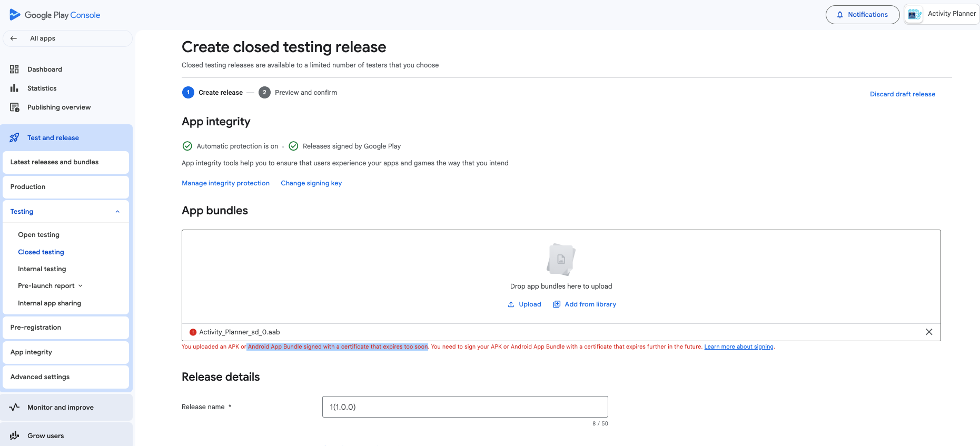The height and width of the screenshot is (446, 980).
Task: Select Internal testing in the sidebar
Action: (x=42, y=269)
